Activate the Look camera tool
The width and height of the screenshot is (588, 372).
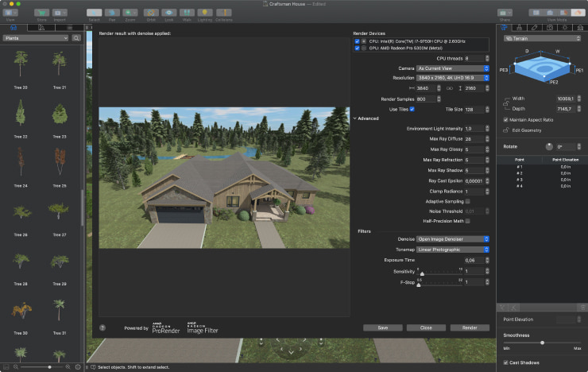tap(168, 13)
